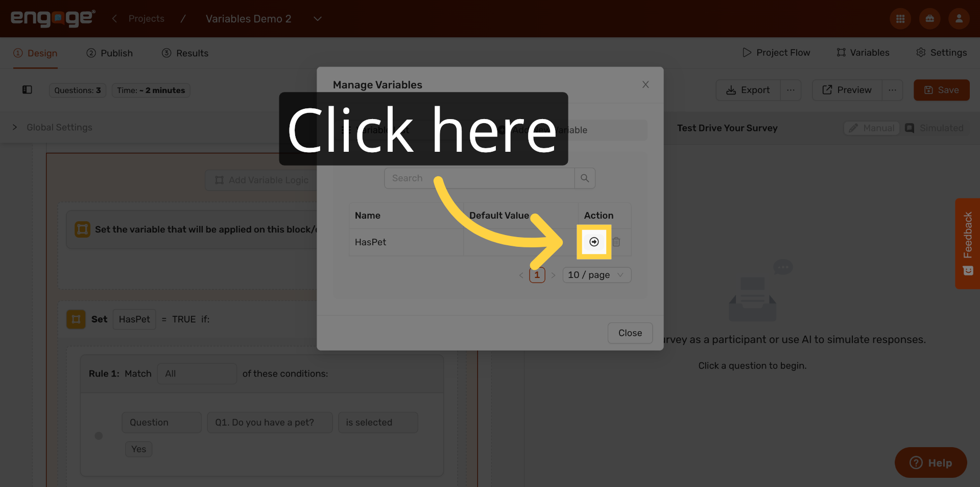The height and width of the screenshot is (487, 980).
Task: Toggle the sidebar panel icon
Action: 27,90
